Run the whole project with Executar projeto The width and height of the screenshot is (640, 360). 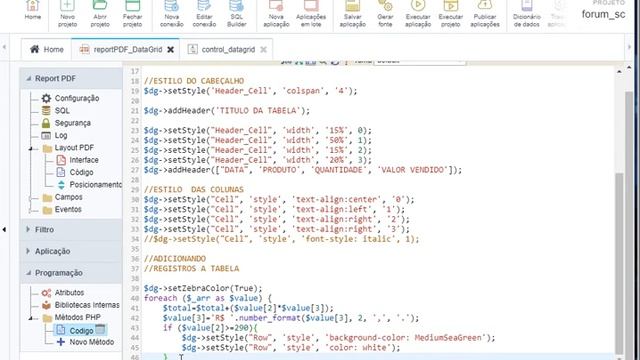[x=451, y=14]
